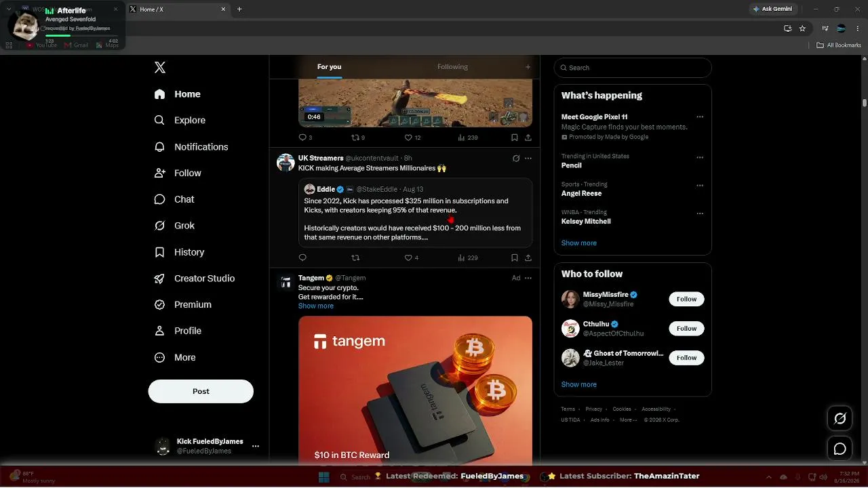
Task: Open options for Kelsey Mitchell trend
Action: click(x=700, y=213)
